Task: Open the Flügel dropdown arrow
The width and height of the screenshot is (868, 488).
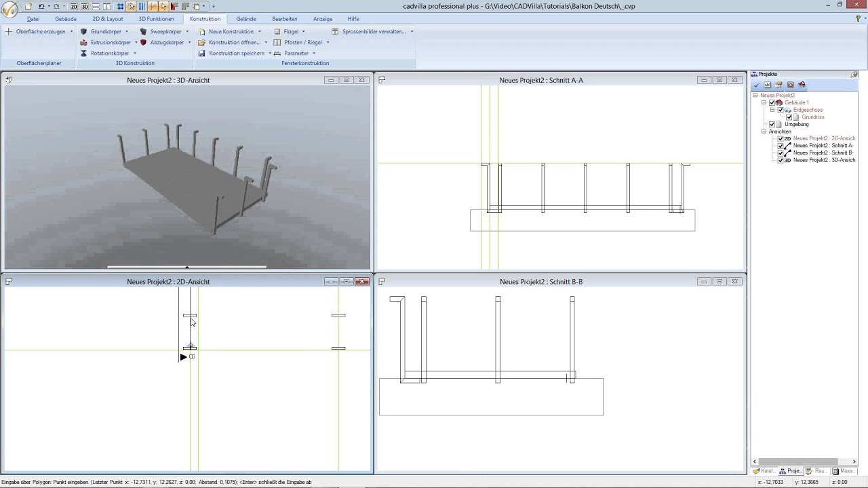Action: tap(303, 32)
